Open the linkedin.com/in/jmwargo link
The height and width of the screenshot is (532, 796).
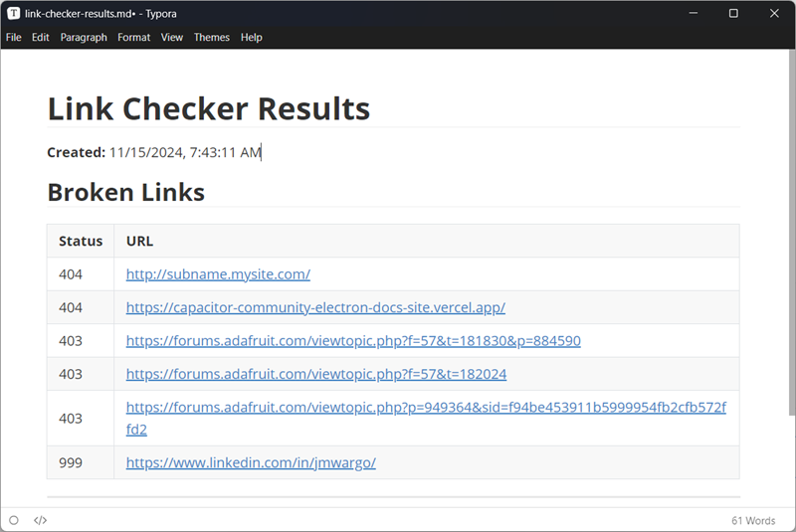251,462
